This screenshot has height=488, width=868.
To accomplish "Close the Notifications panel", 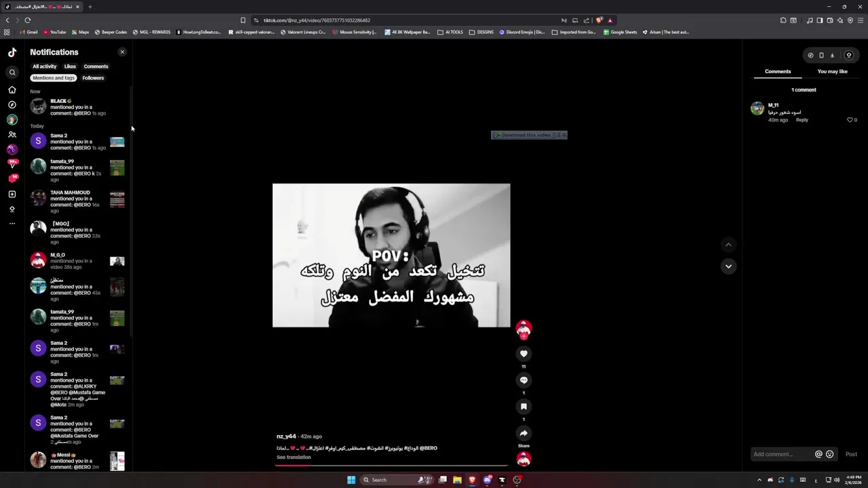I will click(x=122, y=52).
